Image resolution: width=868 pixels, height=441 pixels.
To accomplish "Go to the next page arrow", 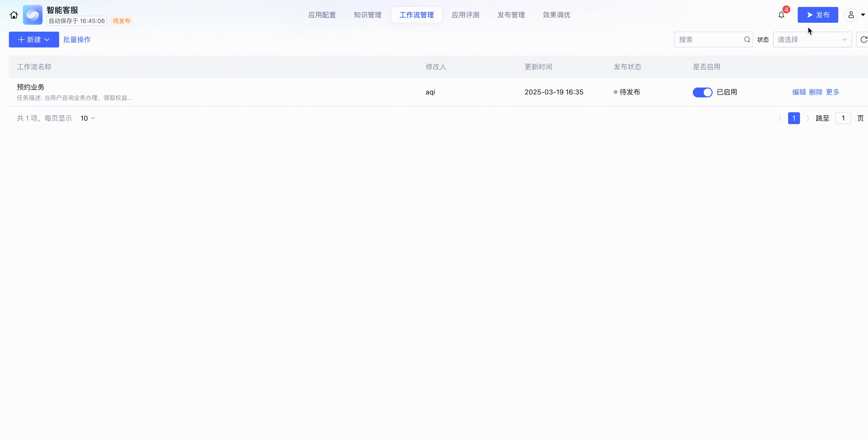I will (x=808, y=118).
